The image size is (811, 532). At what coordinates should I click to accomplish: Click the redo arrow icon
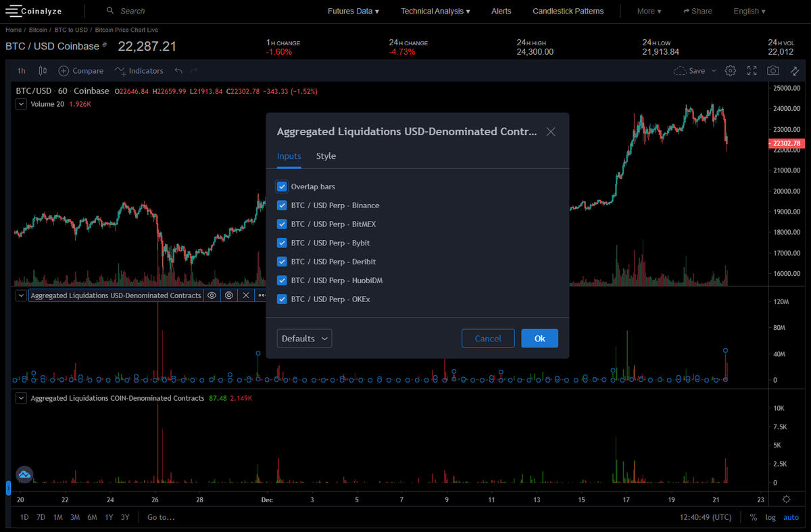(194, 70)
